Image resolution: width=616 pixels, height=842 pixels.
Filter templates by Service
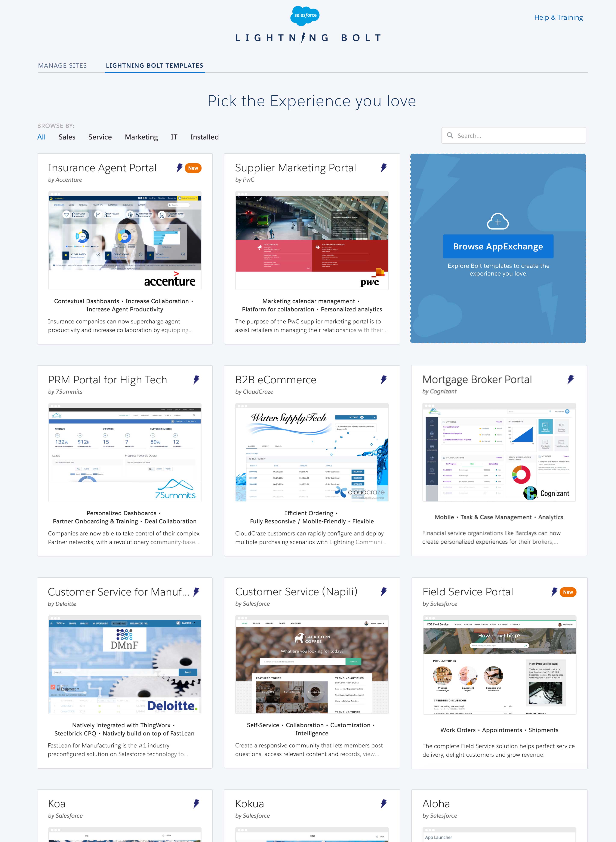click(x=100, y=137)
